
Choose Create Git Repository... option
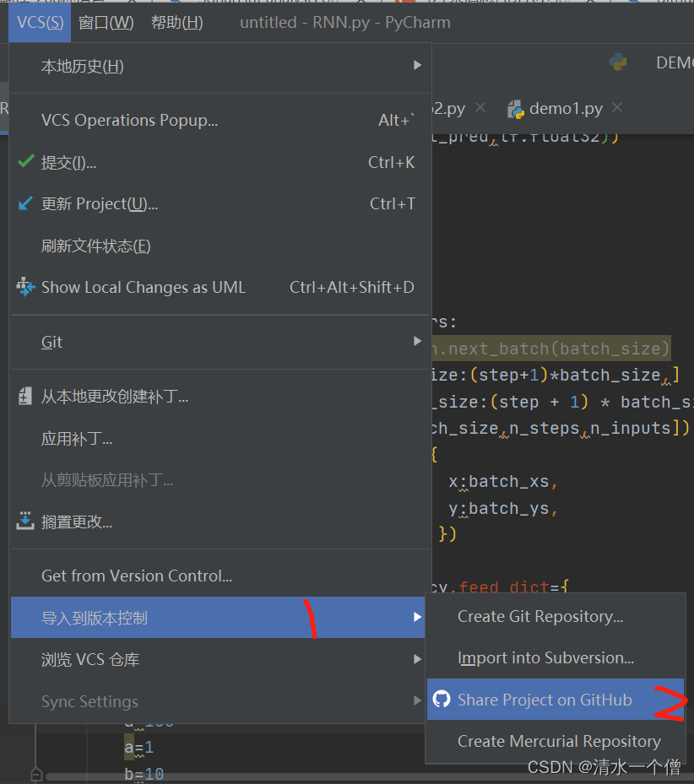[x=556, y=617]
